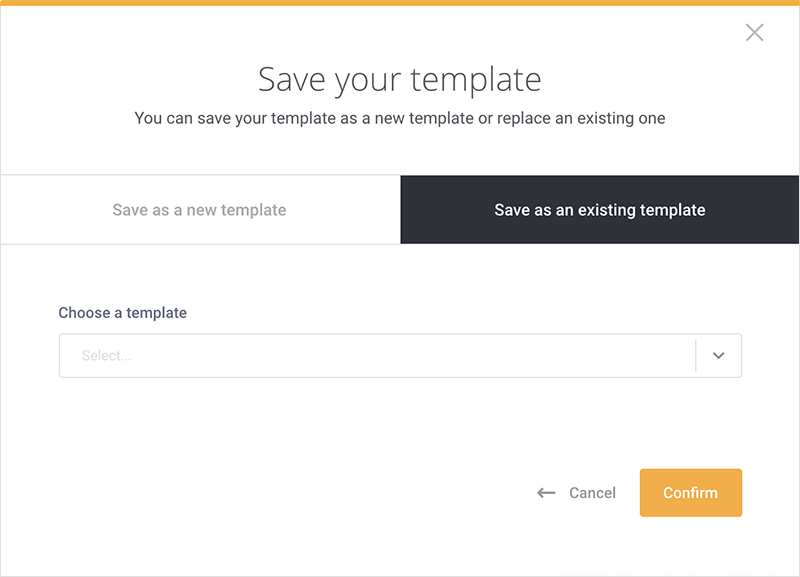Click the left arrow icon beside Cancel
This screenshot has height=577, width=800.
tap(546, 493)
